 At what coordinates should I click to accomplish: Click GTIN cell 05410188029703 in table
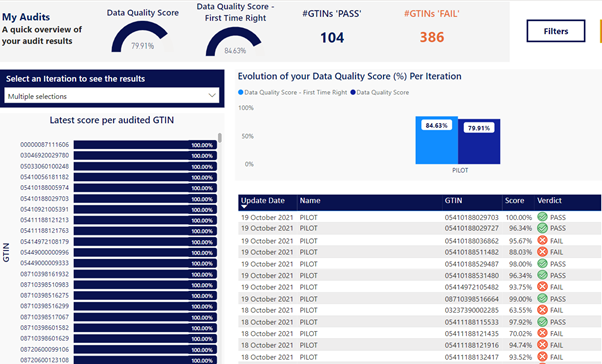tap(471, 217)
